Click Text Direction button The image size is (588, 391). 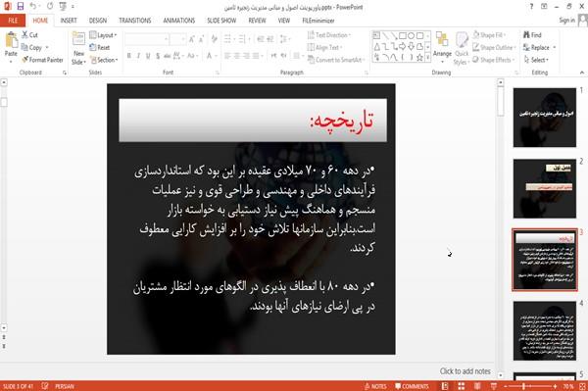(329, 35)
